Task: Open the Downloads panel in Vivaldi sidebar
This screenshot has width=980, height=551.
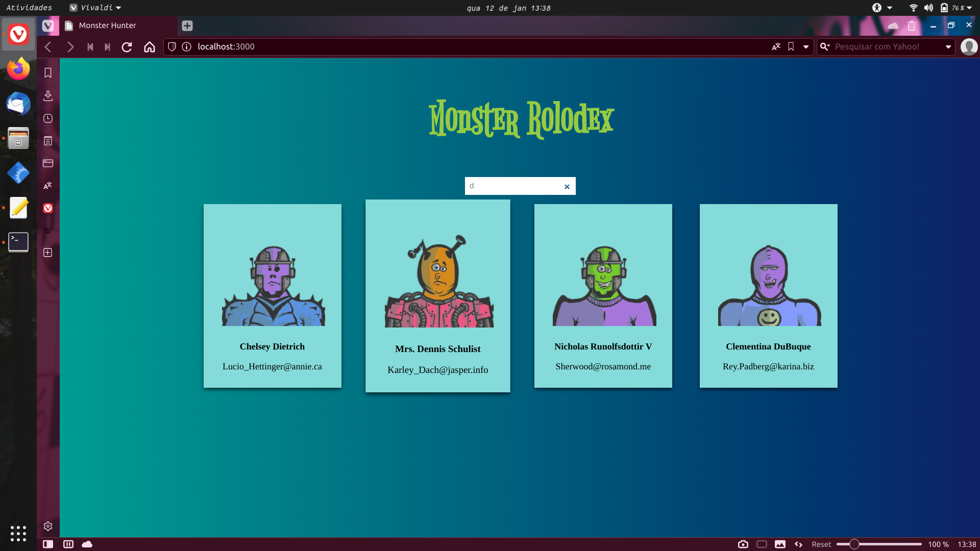Action: [47, 96]
